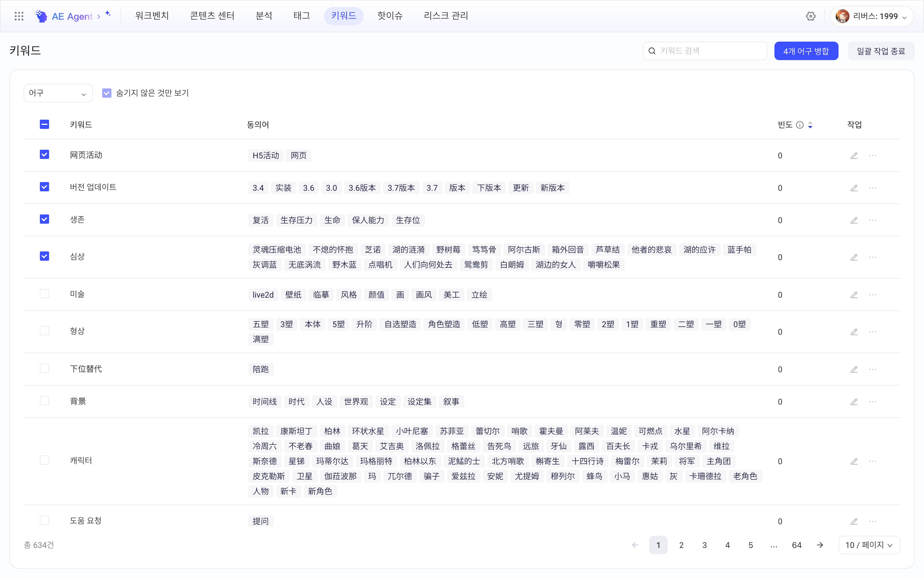Toggle the select-all header checkbox
This screenshot has width=924, height=578.
click(x=44, y=124)
